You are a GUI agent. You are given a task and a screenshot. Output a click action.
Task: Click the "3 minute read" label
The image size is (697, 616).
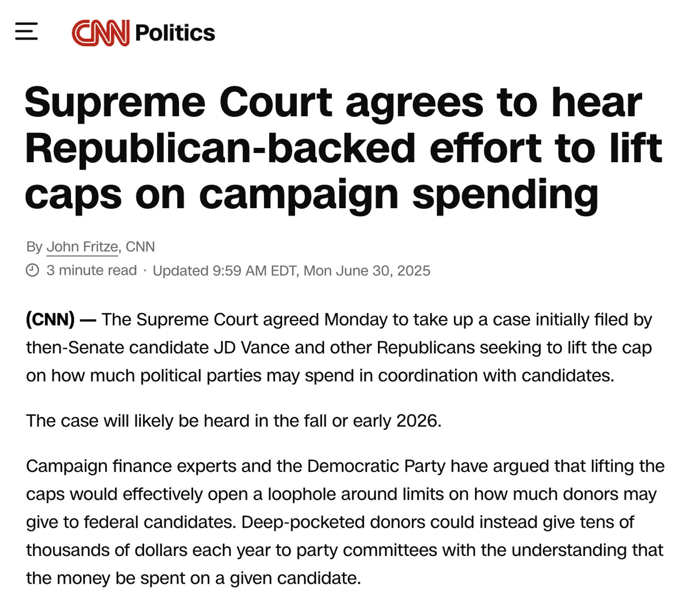[x=92, y=270]
